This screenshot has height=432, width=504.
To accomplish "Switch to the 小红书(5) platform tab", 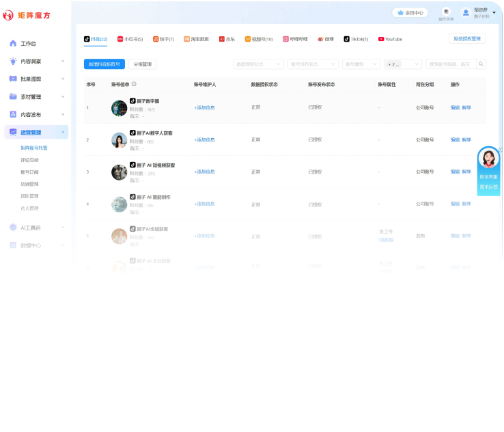I will [130, 40].
